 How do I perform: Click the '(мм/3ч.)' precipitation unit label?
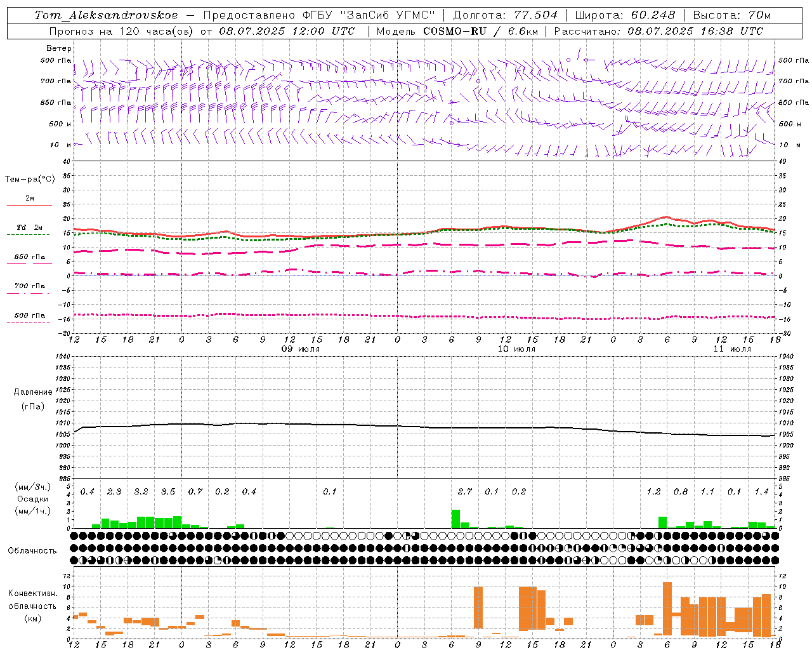32,487
